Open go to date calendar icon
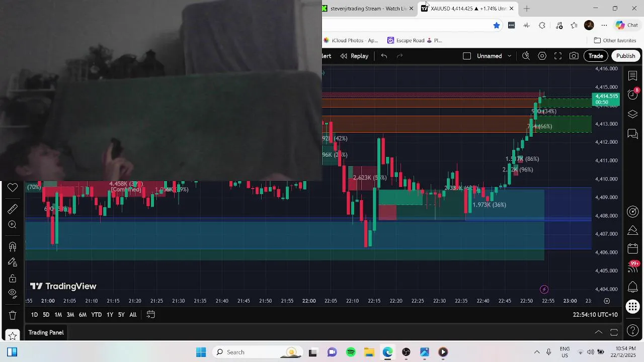 tap(150, 315)
